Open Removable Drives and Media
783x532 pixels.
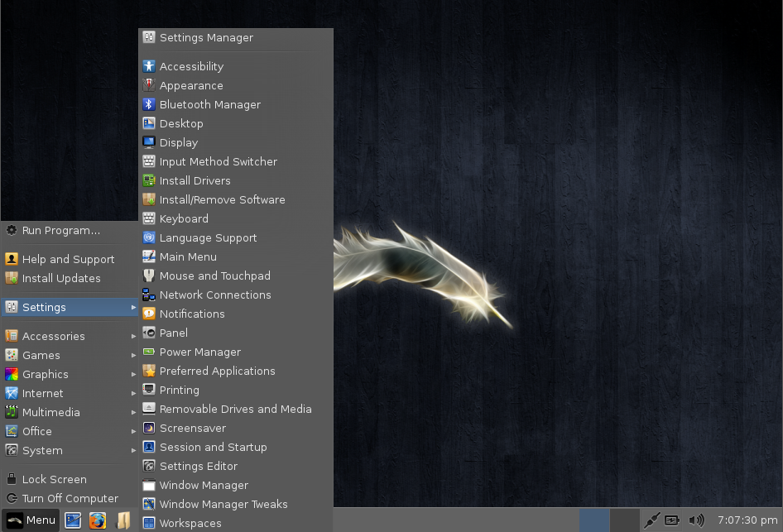[x=236, y=409]
